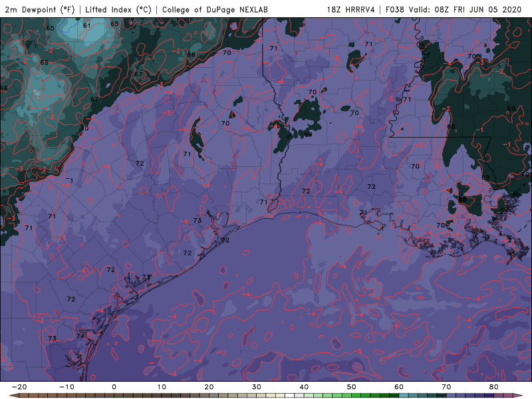Click the 'Valid: 08Z FRI JUN 05 2020' text
532x399 pixels.
pyautogui.click(x=465, y=9)
